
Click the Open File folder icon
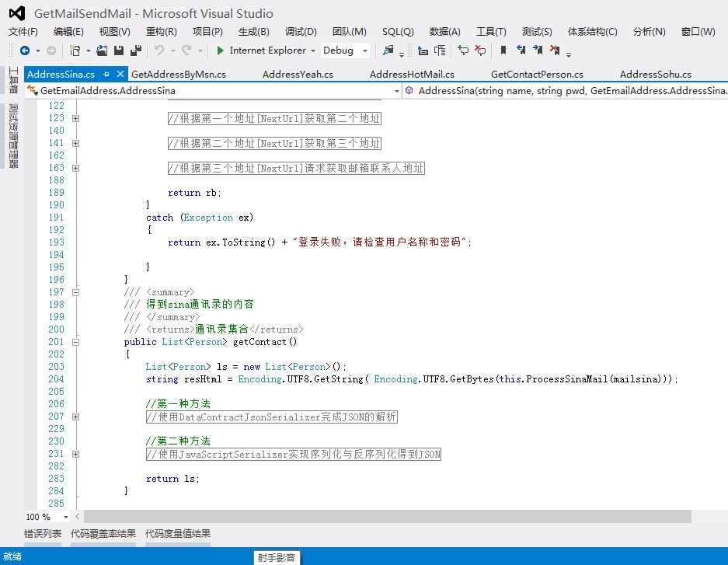coord(102,51)
